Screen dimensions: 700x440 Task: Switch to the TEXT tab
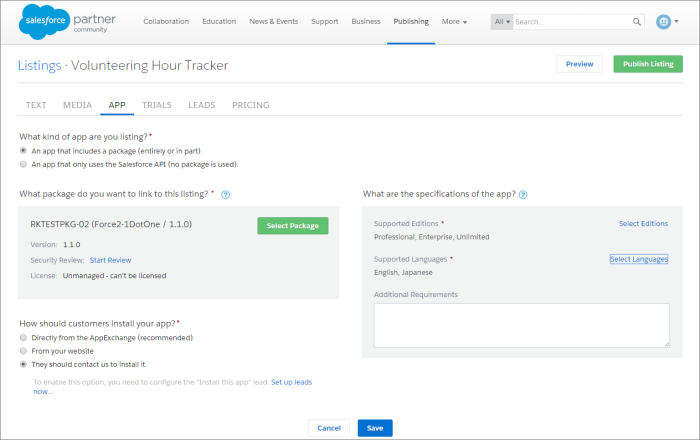click(x=36, y=105)
